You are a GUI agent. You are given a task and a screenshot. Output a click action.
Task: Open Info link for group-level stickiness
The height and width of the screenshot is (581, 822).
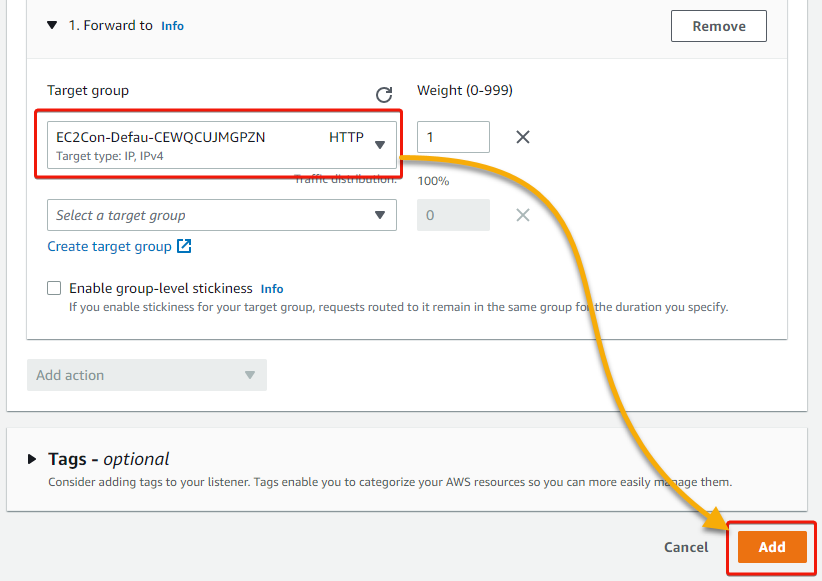[272, 289]
